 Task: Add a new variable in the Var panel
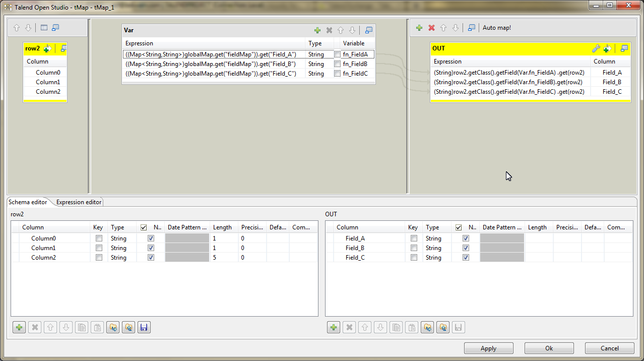[317, 30]
